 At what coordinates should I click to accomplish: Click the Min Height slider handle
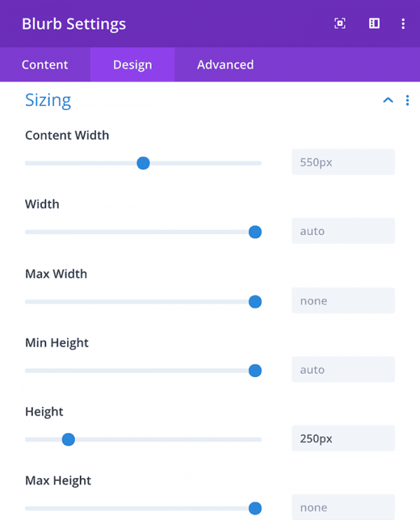255,371
